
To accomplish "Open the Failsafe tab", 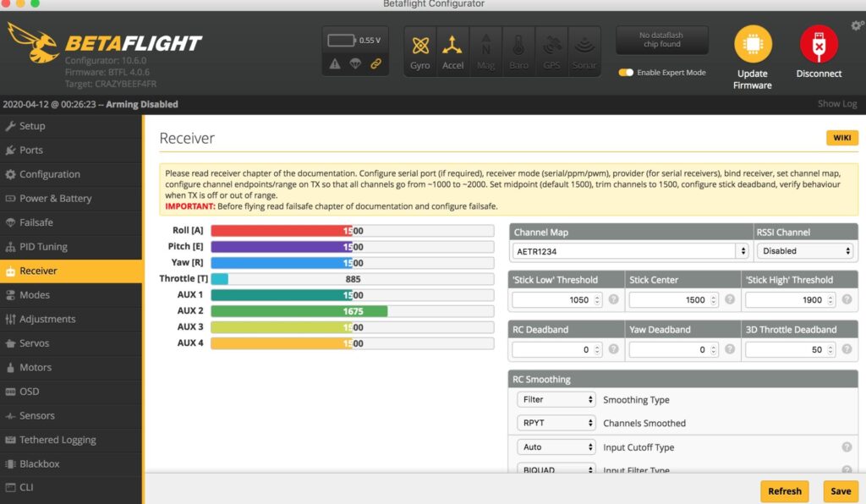I will [x=71, y=222].
